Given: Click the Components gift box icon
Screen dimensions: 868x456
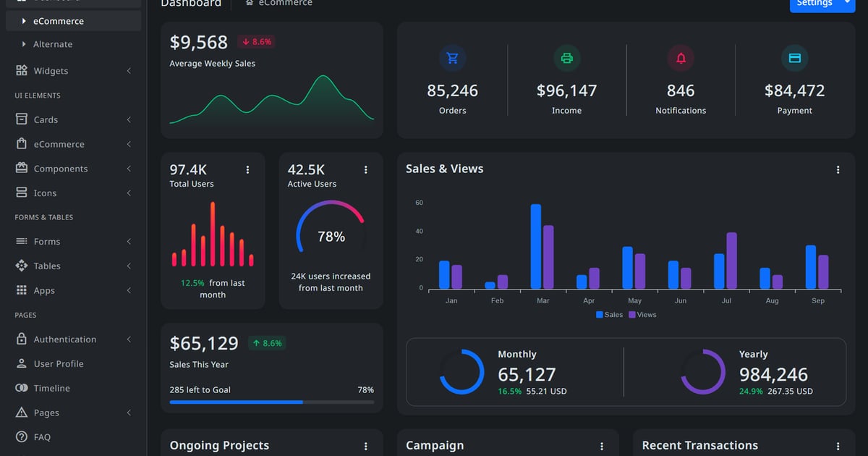Looking at the screenshot, I should pos(21,169).
